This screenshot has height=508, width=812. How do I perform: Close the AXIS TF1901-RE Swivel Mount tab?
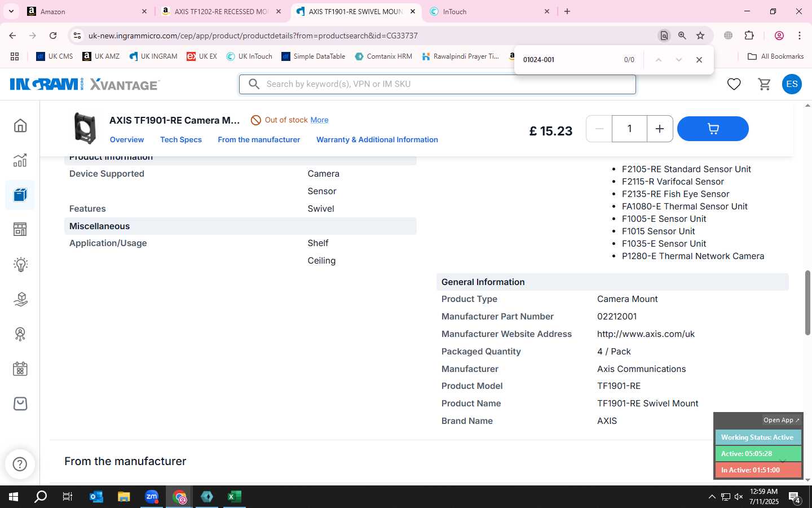tap(413, 11)
